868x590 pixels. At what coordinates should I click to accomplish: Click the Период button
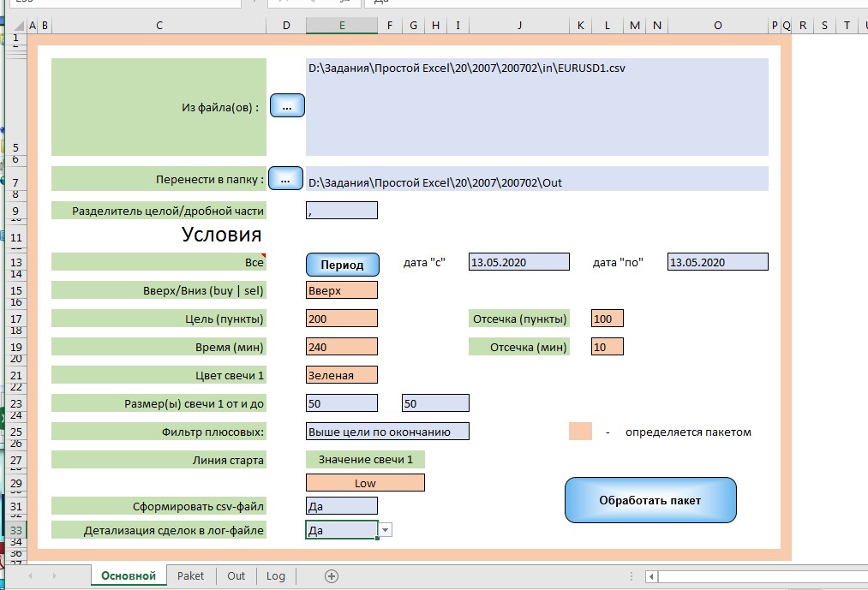(342, 265)
